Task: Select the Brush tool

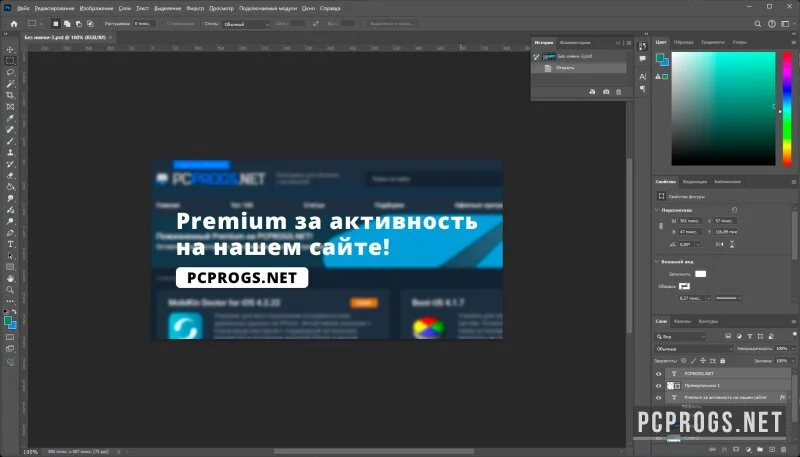Action: (x=10, y=141)
